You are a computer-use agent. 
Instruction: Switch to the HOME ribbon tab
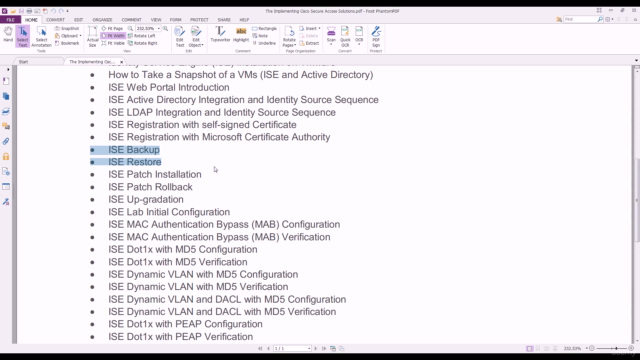[31, 20]
